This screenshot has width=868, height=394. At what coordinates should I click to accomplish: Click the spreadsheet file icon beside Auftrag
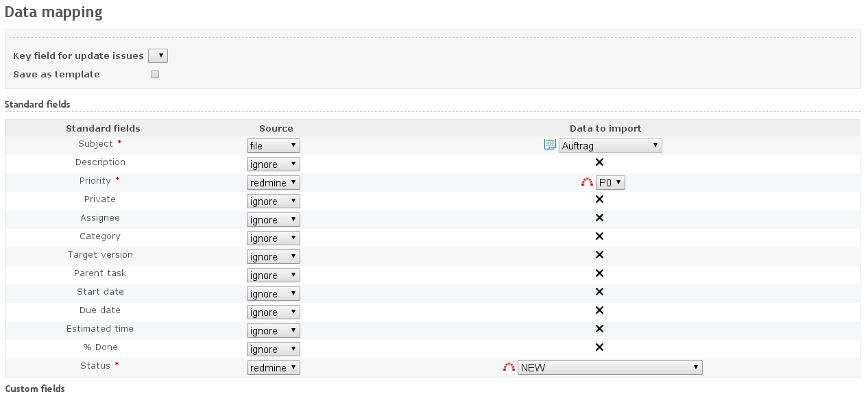pos(549,145)
